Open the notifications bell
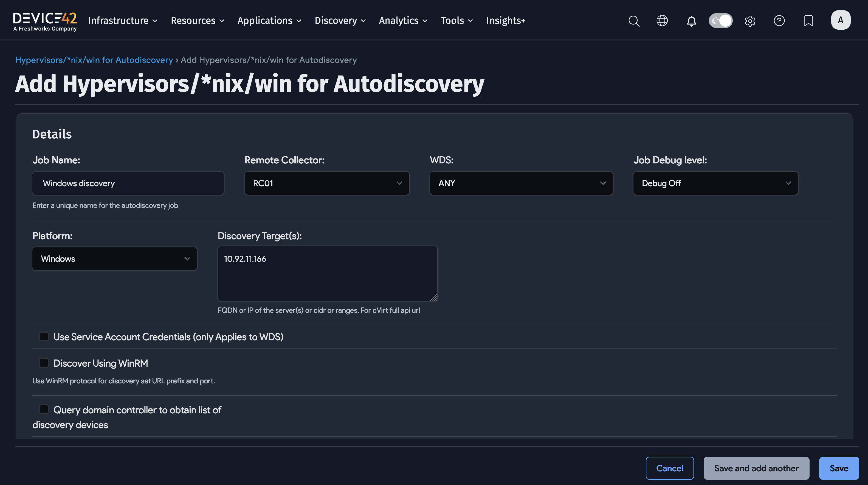Image resolution: width=868 pixels, height=485 pixels. click(x=691, y=21)
